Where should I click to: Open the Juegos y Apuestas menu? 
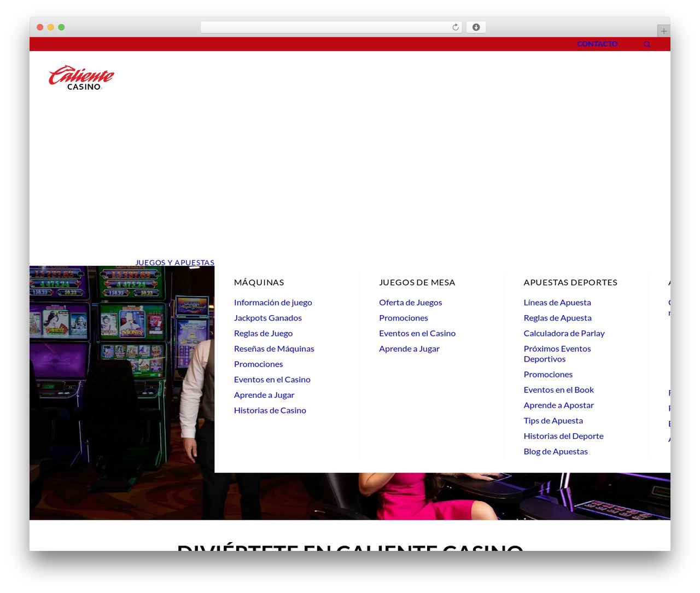click(x=175, y=263)
